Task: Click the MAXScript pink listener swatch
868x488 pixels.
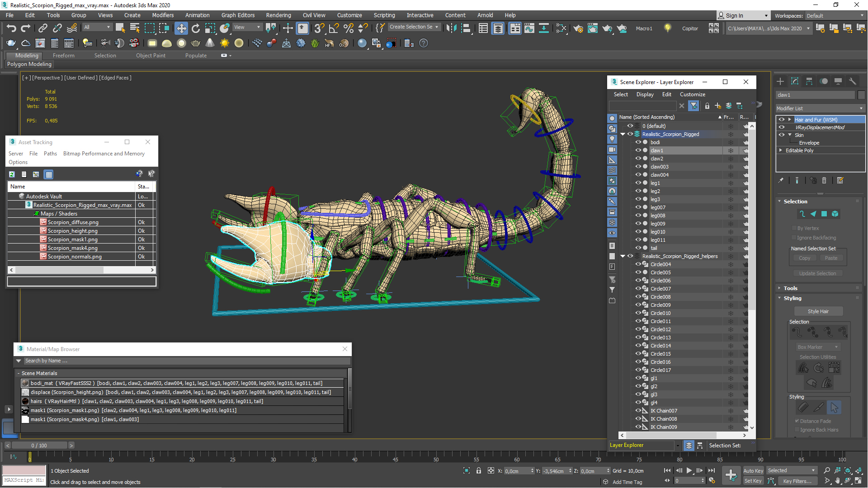Action: 24,470
